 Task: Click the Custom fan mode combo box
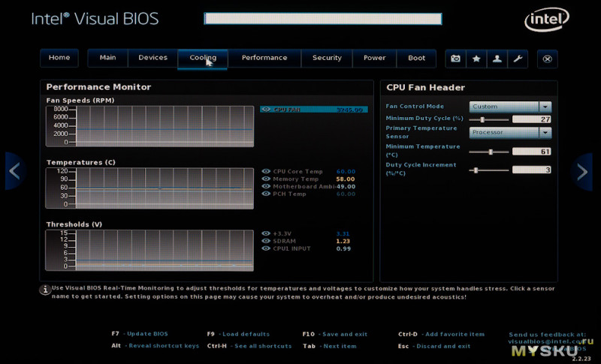(510, 107)
